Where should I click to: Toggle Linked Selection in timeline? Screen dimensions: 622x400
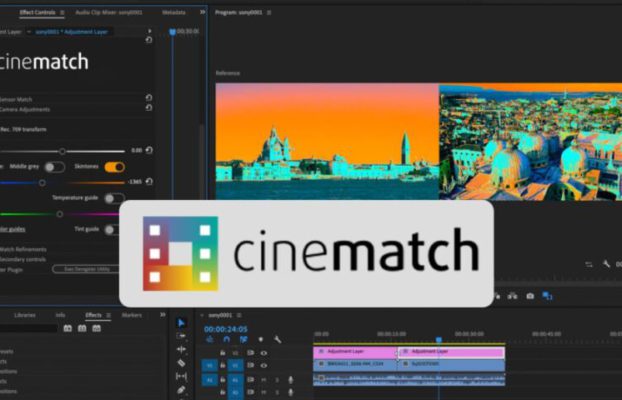click(243, 339)
